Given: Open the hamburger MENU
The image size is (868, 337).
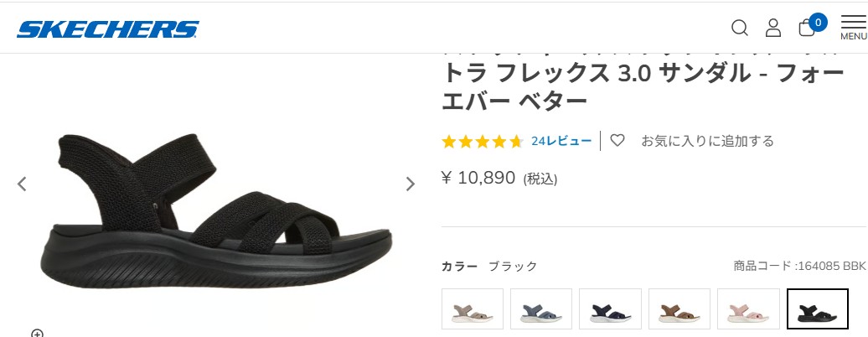Looking at the screenshot, I should pos(853,27).
